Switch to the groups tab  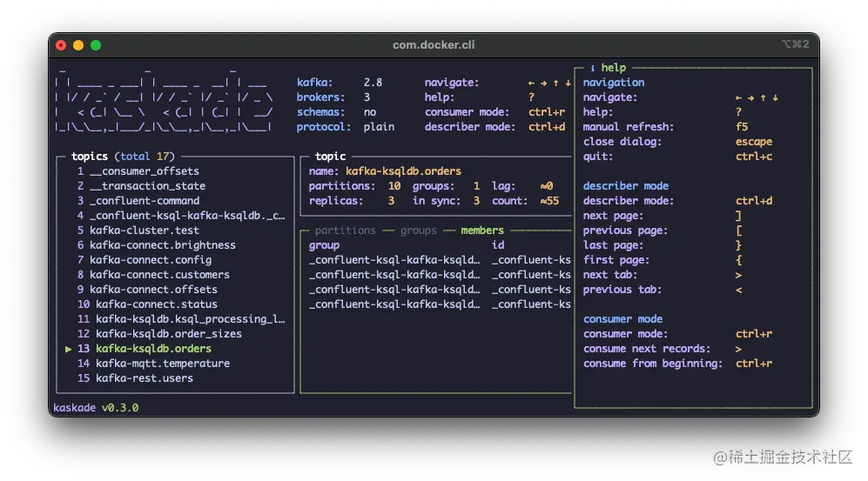click(x=419, y=230)
